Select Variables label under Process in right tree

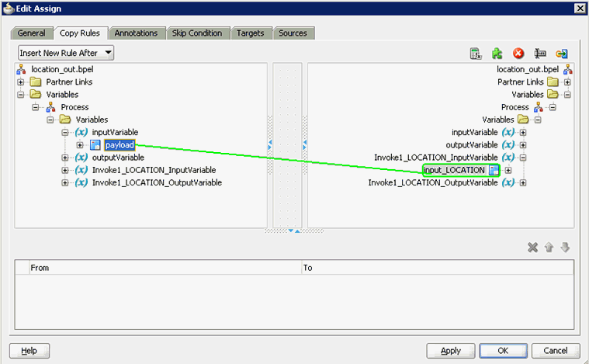[497, 120]
